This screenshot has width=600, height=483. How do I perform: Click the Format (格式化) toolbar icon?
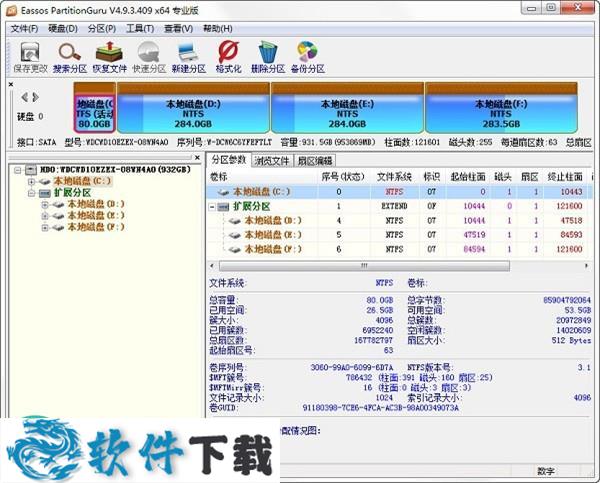coord(228,57)
